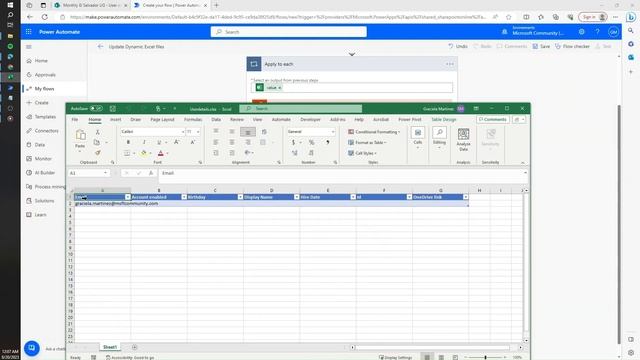Image resolution: width=640 pixels, height=360 pixels.
Task: Apply Italic formatting in Excel
Action: click(x=144, y=142)
